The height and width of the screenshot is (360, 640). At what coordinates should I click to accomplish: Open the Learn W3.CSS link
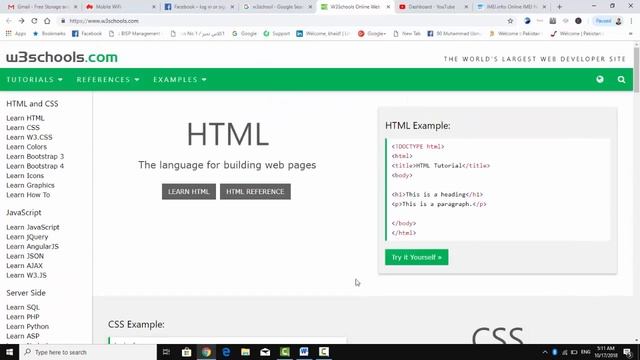(29, 137)
